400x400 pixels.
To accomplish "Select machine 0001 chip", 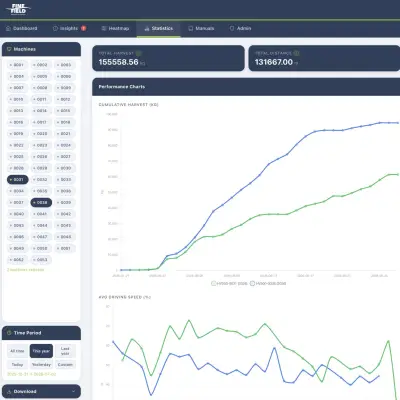I will click(18, 65).
